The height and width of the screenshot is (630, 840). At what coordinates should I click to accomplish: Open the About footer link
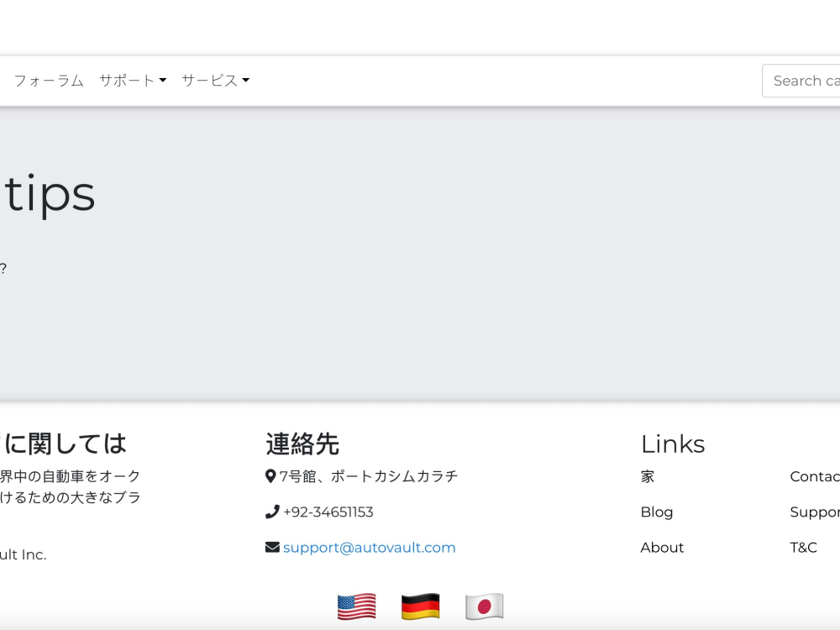click(662, 548)
